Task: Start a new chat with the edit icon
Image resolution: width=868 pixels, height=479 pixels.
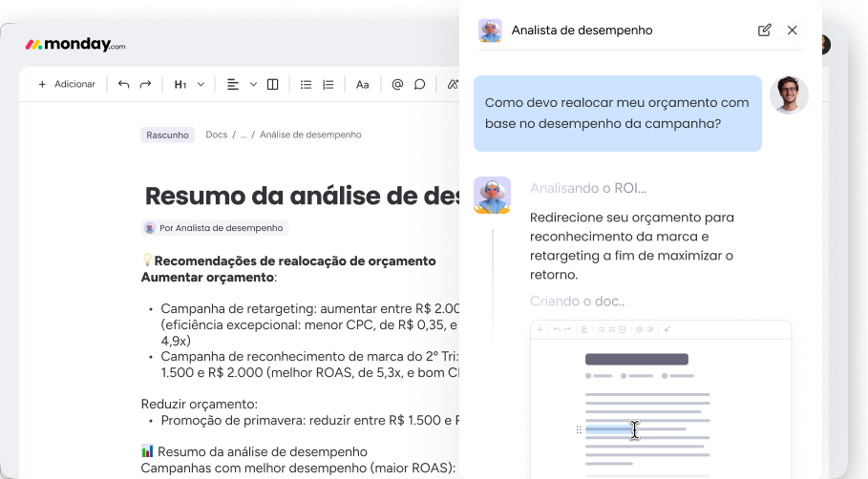Action: 764,30
